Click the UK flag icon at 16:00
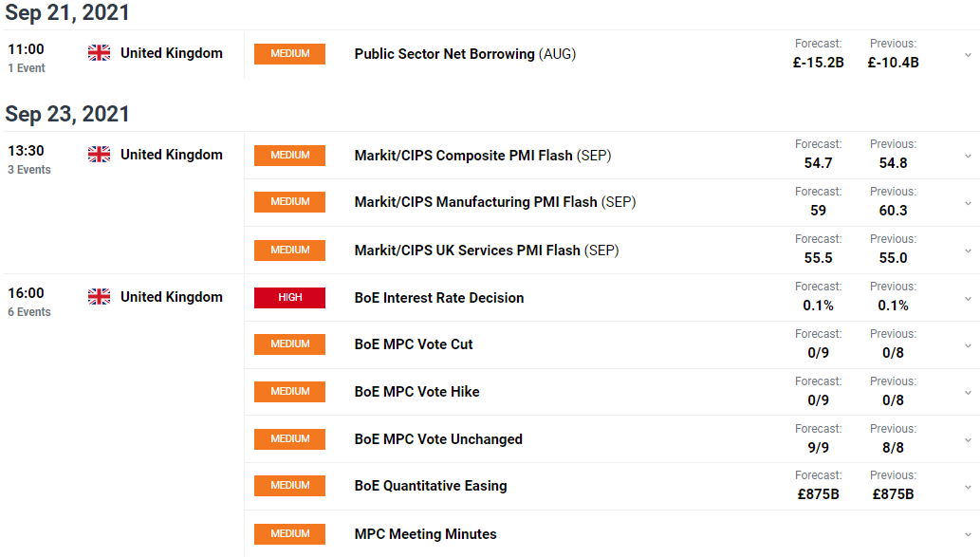Screen dimensions: 980x557 [99, 297]
